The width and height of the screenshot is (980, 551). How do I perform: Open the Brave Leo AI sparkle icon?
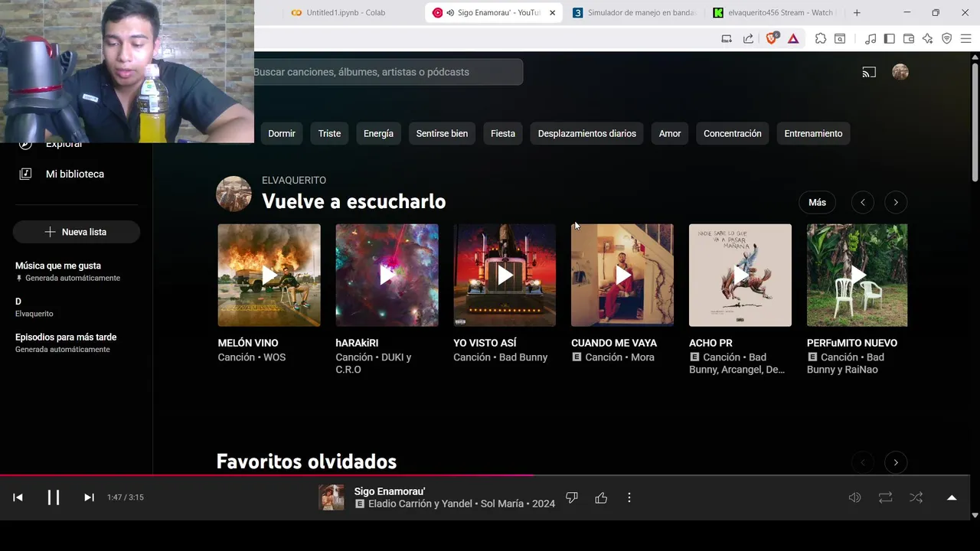pyautogui.click(x=928, y=38)
